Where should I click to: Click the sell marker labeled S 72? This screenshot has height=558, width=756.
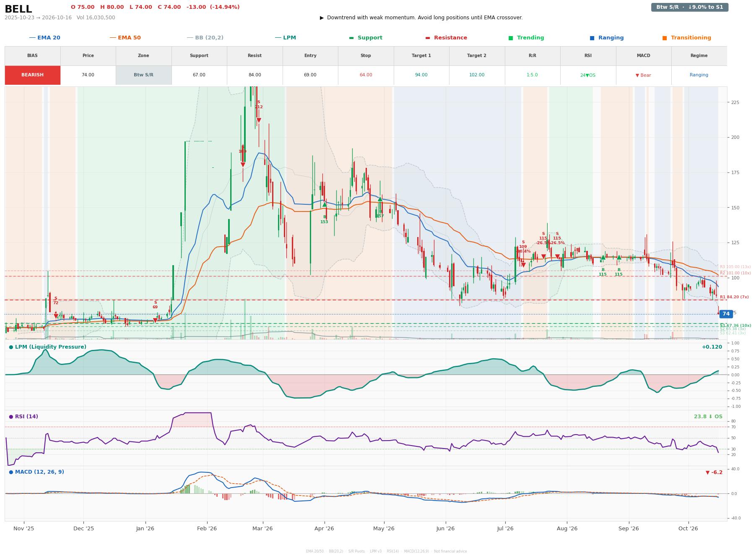(56, 316)
